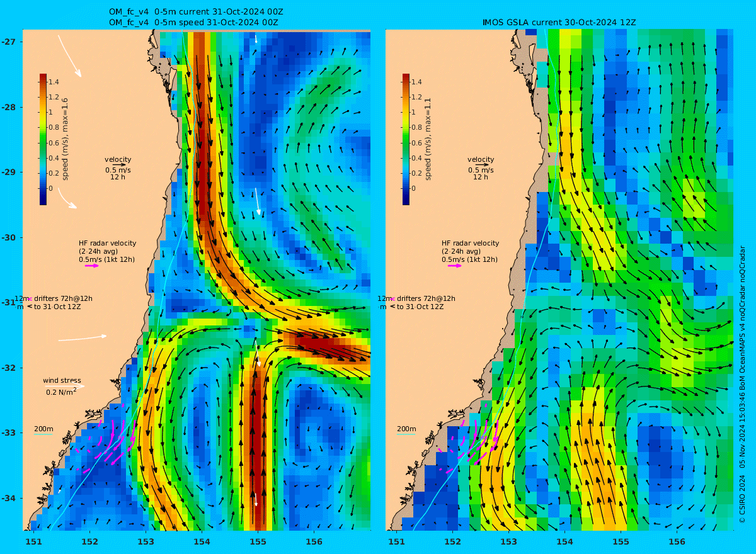Click the magenta HF radar arrow in OM_fc_v4 map
756x554 pixels.
tap(92, 266)
